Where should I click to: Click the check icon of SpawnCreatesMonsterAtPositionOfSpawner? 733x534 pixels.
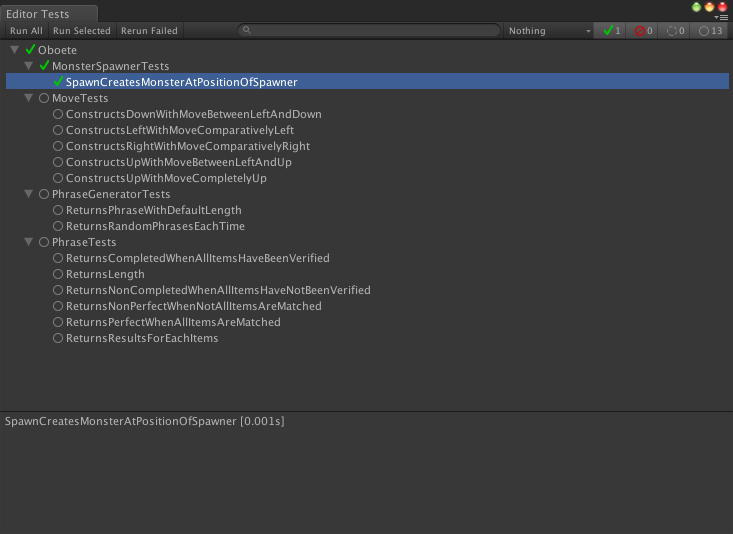(x=58, y=81)
